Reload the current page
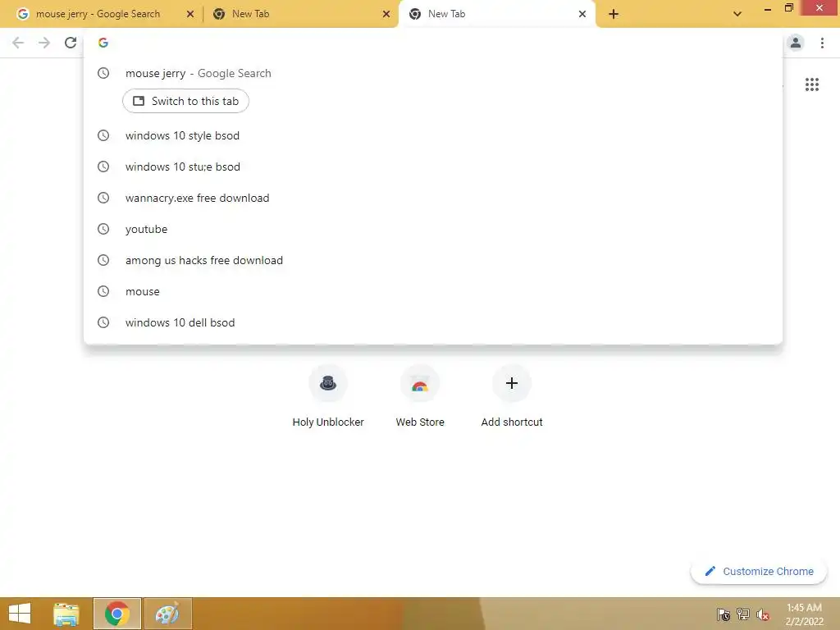Viewport: 840px width, 630px height. (71, 43)
